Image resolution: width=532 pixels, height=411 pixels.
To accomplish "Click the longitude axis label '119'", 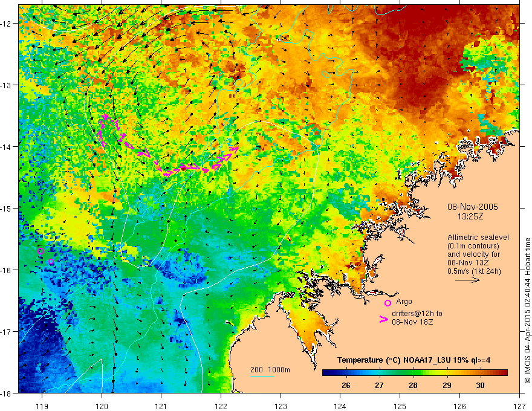I will [x=42, y=406].
